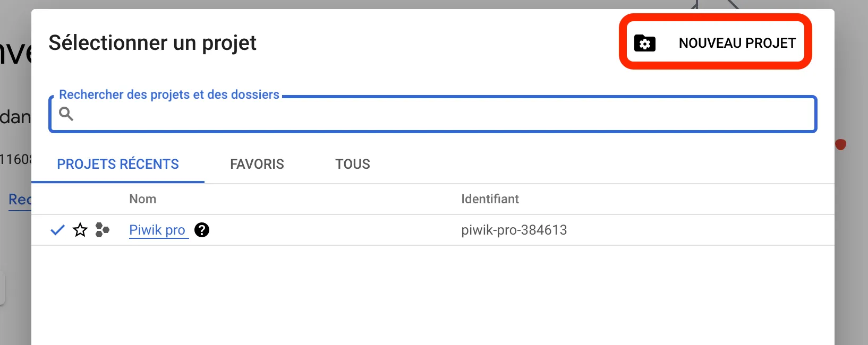Switch to the FAVORIS tab
This screenshot has width=868, height=345.
click(x=257, y=164)
